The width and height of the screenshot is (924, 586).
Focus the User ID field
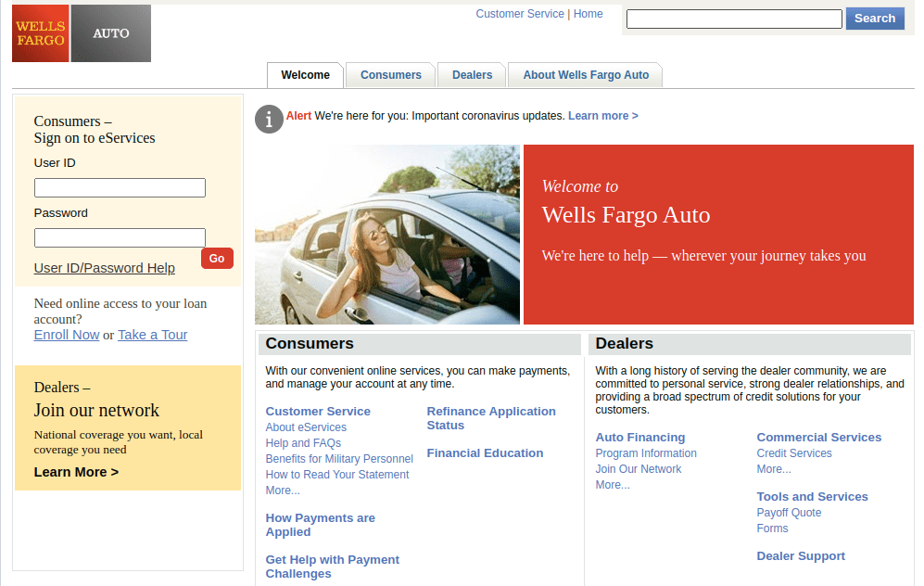[120, 187]
